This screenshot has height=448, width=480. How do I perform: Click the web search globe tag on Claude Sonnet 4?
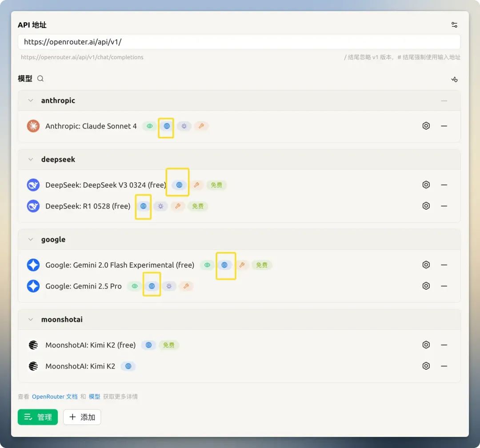[167, 126]
